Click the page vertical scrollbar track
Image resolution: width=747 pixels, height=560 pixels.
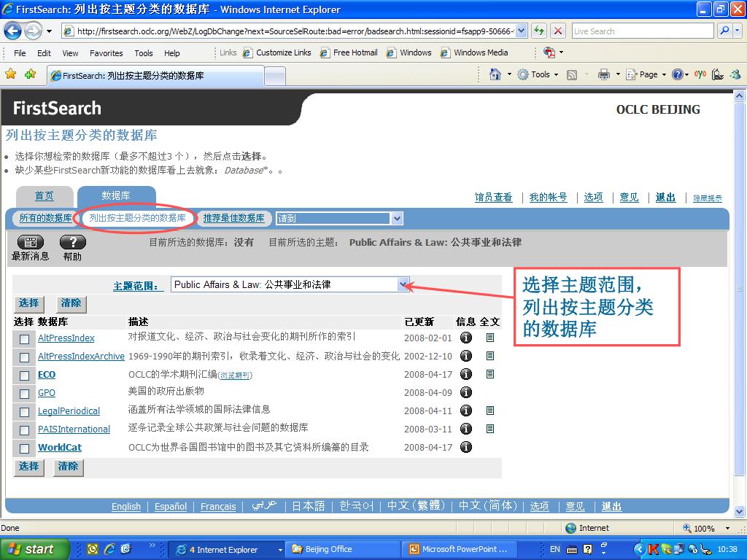739,305
